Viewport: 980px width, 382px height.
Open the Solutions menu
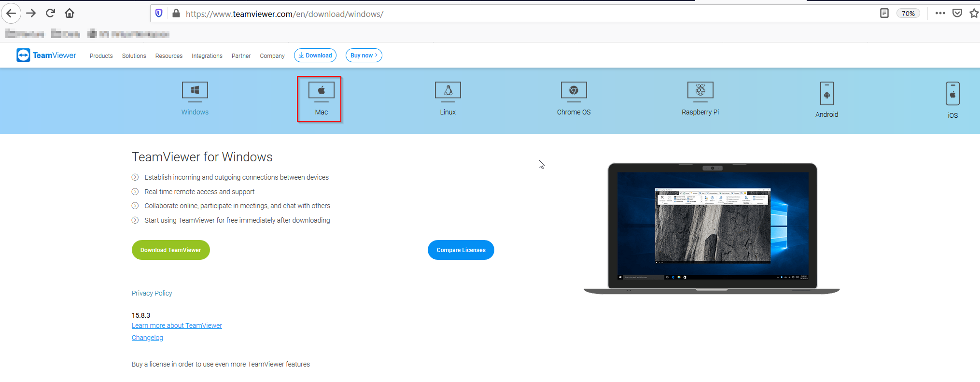pos(134,56)
